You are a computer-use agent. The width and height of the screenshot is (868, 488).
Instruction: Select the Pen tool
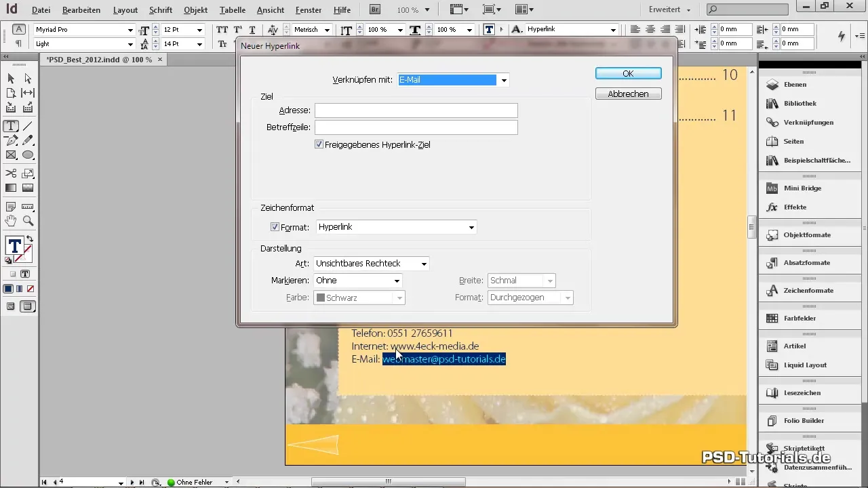tap(11, 140)
